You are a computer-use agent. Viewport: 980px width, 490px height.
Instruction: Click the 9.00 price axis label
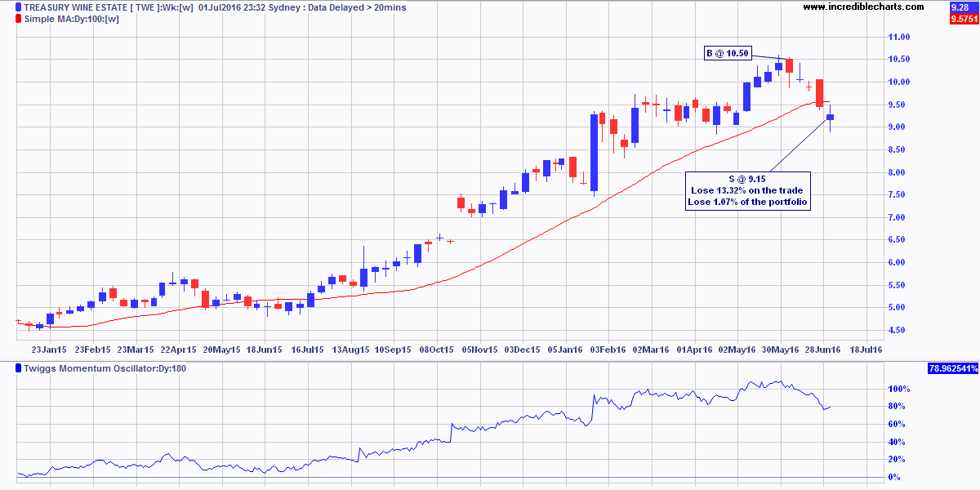898,127
